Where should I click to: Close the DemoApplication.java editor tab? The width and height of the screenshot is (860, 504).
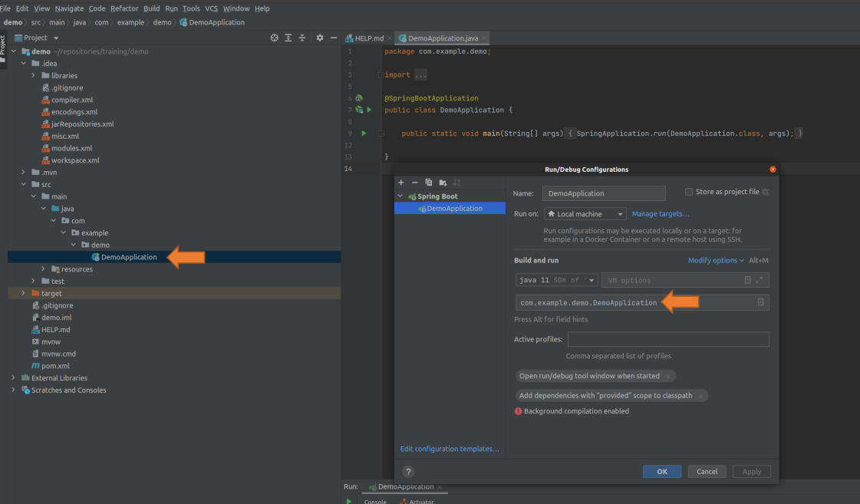click(x=484, y=38)
